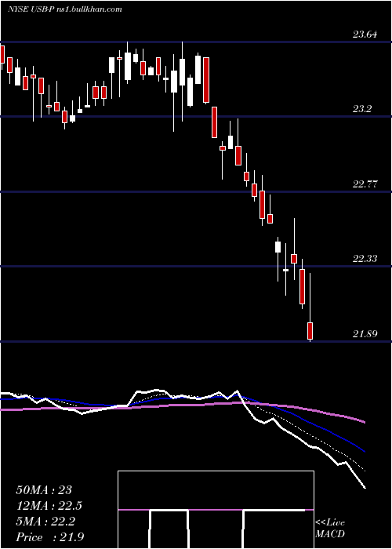Click the 50MA : 23 reading
The height and width of the screenshot is (549, 392).
(x=44, y=490)
